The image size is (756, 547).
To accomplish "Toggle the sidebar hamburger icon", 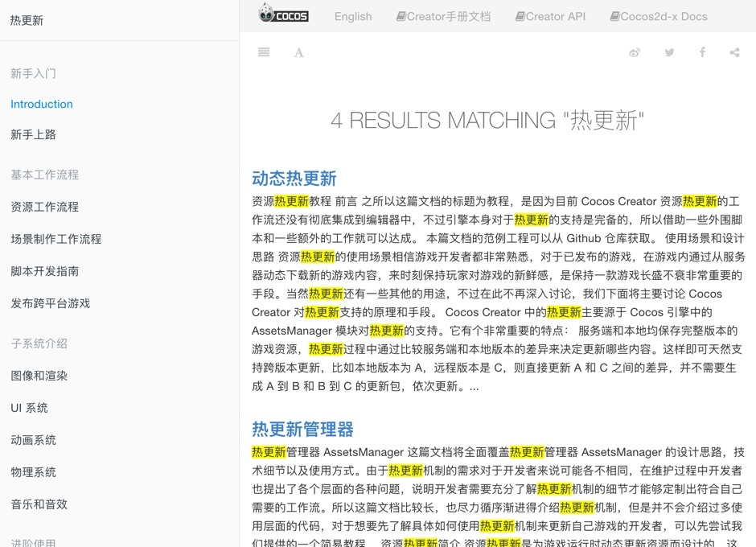I will [x=264, y=52].
